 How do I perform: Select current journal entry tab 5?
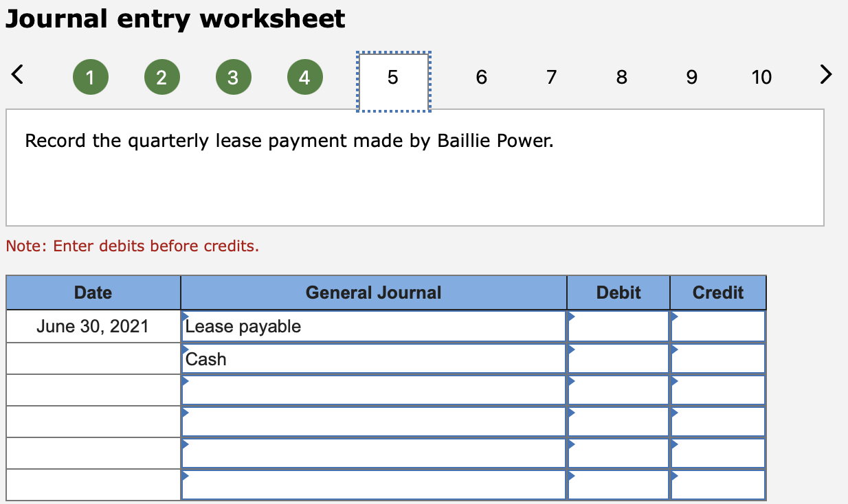tap(393, 80)
